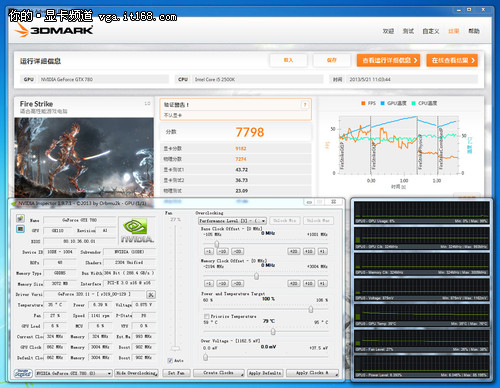Click the Driver Version field in Inspector
The width and height of the screenshot is (500, 388).
tap(94, 294)
